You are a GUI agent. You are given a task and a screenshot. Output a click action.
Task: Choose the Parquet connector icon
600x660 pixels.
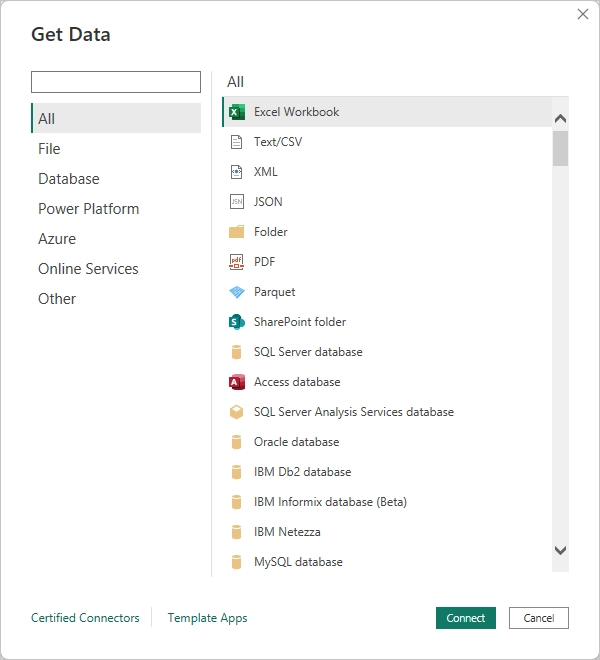[x=237, y=292]
